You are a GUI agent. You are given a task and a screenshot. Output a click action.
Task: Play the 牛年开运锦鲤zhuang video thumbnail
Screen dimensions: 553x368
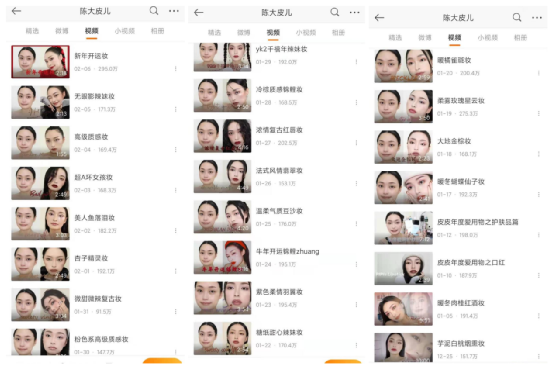(222, 258)
